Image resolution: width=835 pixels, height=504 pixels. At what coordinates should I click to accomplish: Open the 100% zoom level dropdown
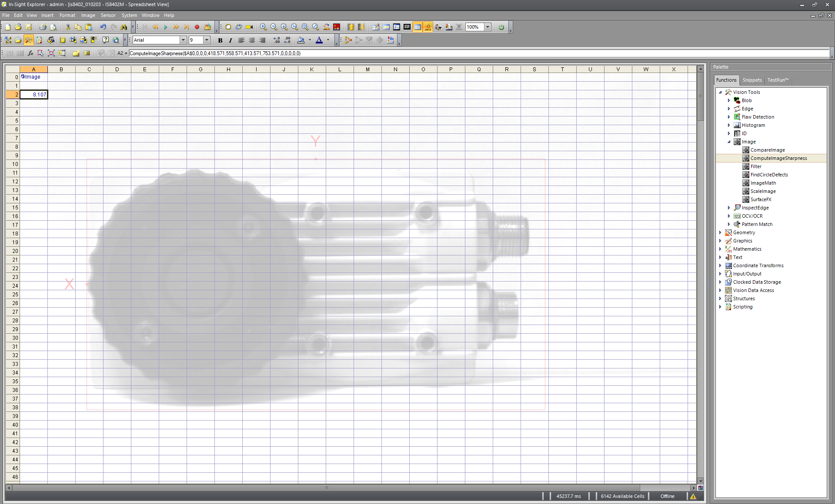tap(488, 27)
